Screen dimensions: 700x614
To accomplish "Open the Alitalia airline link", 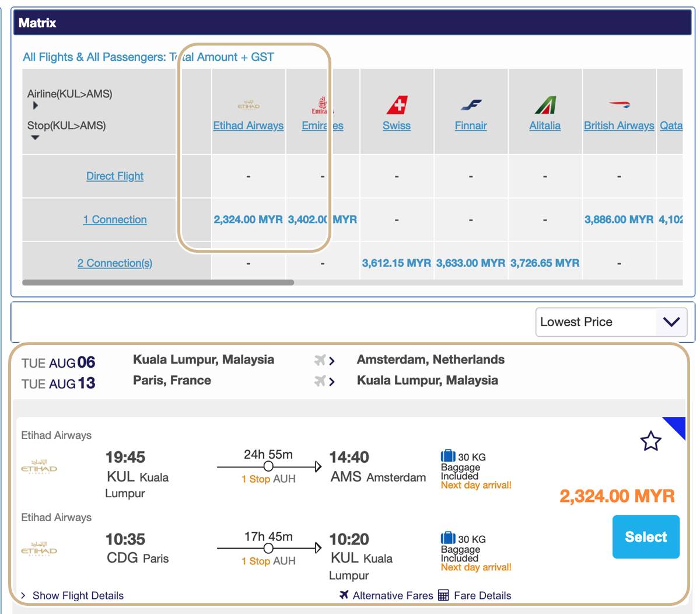I will pyautogui.click(x=545, y=125).
